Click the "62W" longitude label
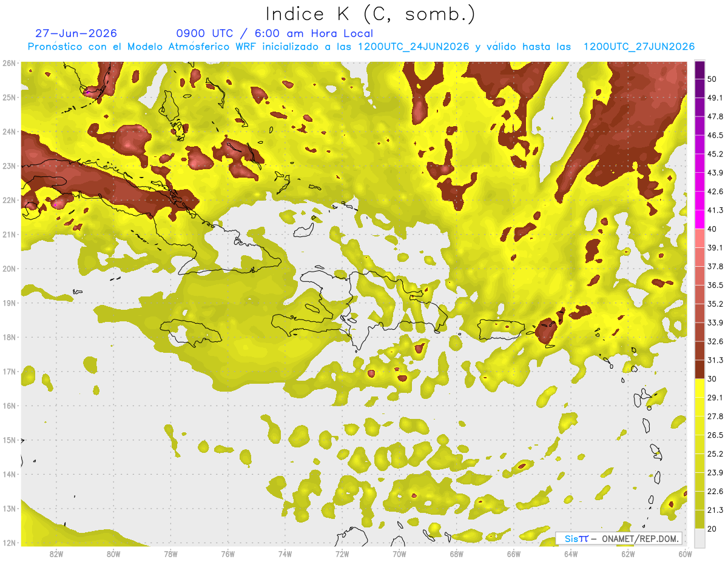 [628, 554]
